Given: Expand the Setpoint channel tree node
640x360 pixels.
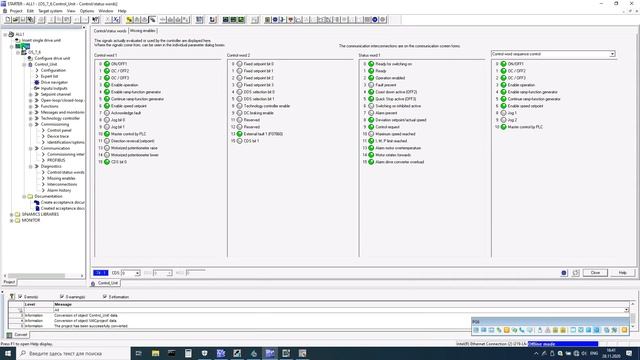Looking at the screenshot, I should coord(31,94).
